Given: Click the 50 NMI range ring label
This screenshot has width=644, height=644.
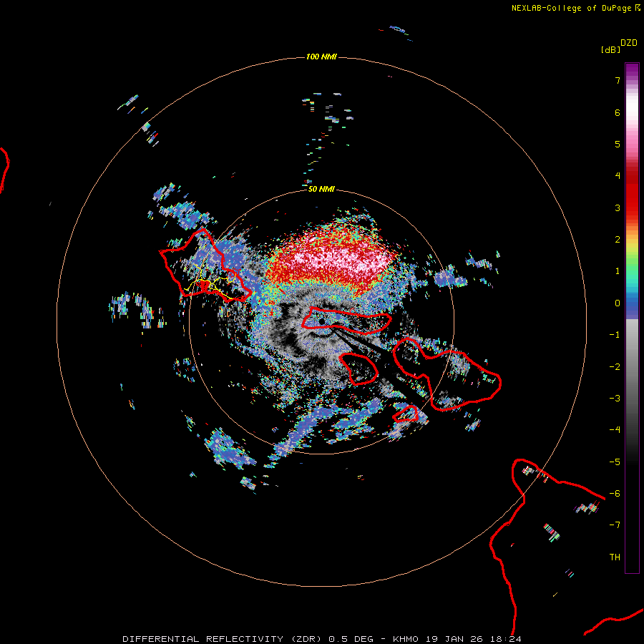Looking at the screenshot, I should [x=321, y=189].
